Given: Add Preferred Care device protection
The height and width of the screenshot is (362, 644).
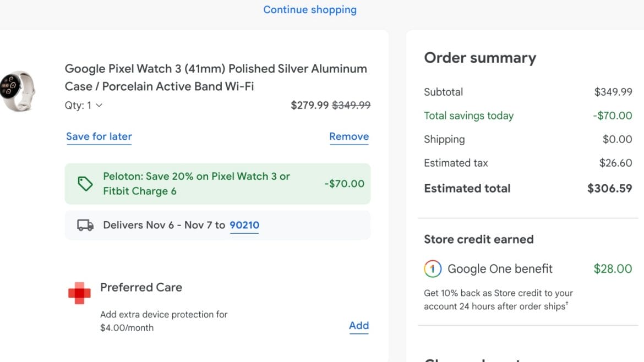Looking at the screenshot, I should tap(359, 326).
